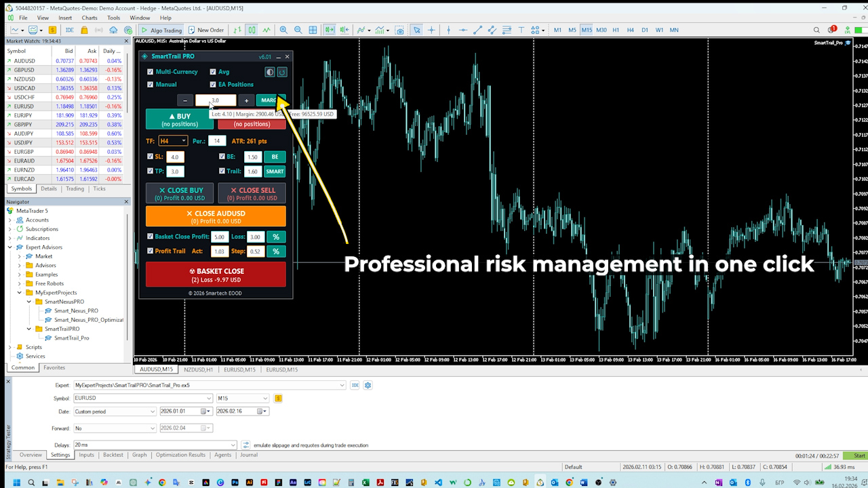This screenshot has height=488, width=868.
Task: Select the text label drawing tool
Action: click(x=521, y=30)
